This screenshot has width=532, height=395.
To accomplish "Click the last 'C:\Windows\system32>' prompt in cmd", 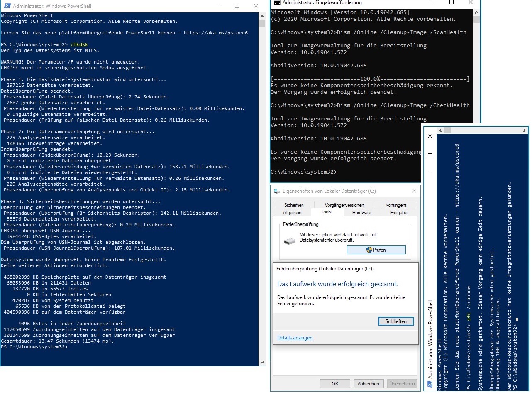I will click(x=304, y=172).
